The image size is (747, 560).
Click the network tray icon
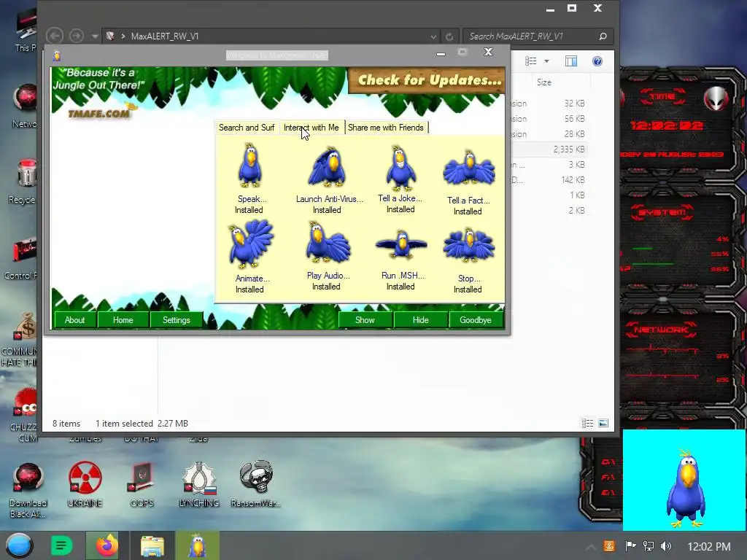[649, 546]
